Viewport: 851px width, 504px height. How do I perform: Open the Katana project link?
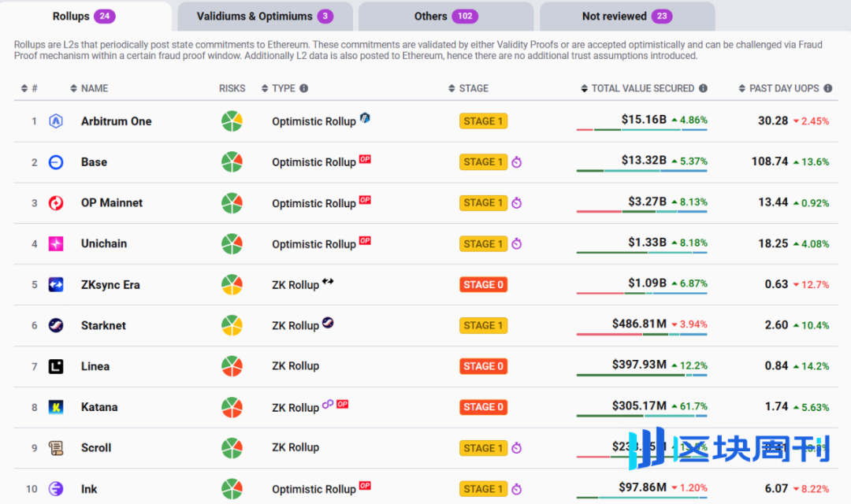pos(99,407)
